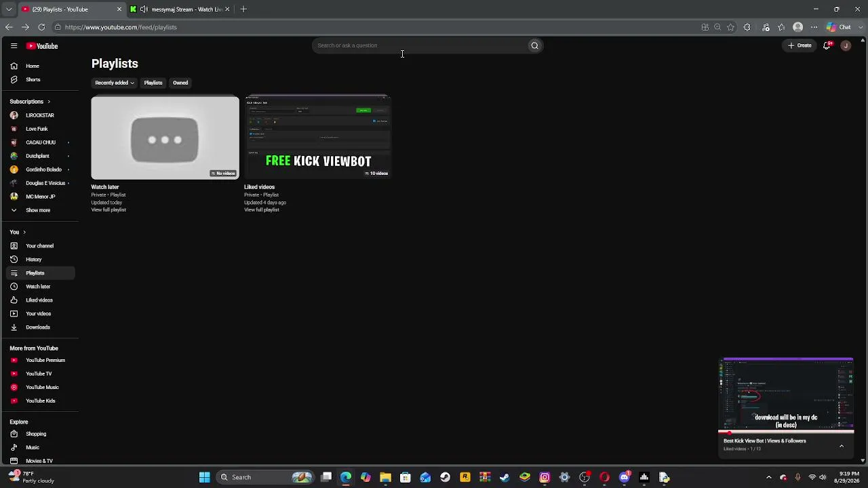This screenshot has width=868, height=488.
Task: View full playlist under Watch later
Action: point(108,209)
